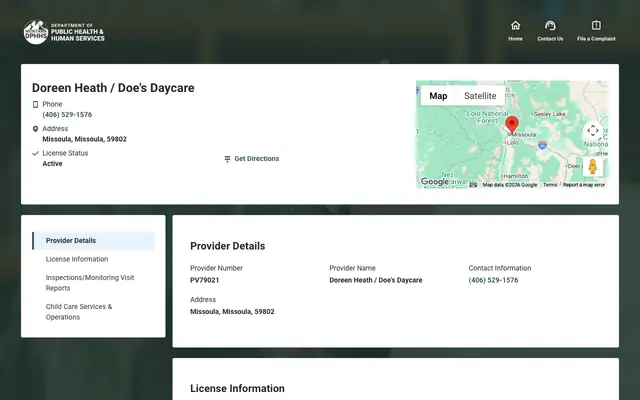Click the phone icon beside Phone label
Viewport: 640px width, 400px height.
35,104
